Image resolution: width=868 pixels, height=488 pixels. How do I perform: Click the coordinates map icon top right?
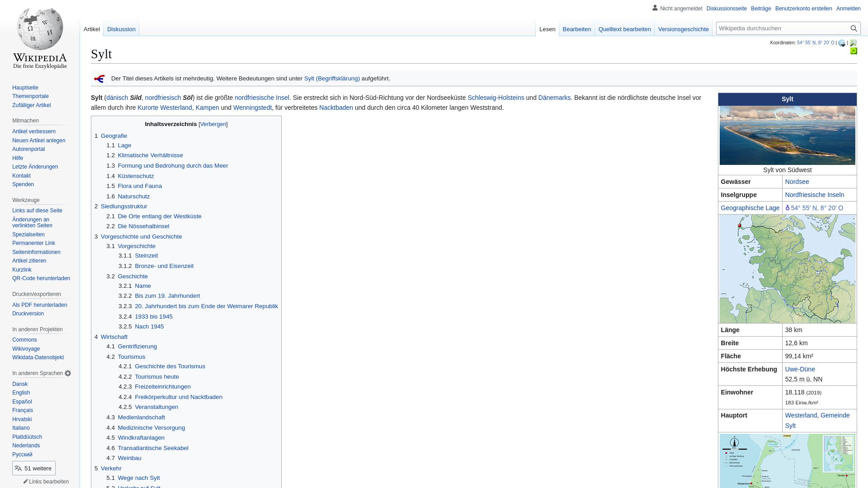853,42
